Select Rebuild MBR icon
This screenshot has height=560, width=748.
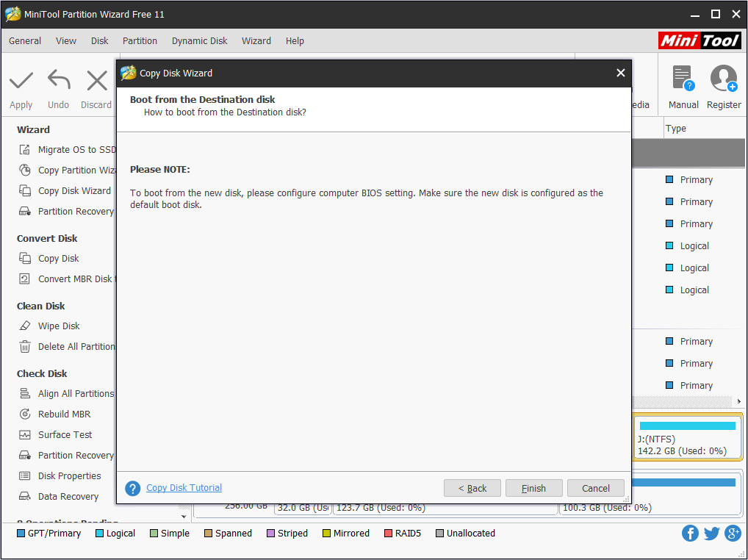(x=24, y=414)
